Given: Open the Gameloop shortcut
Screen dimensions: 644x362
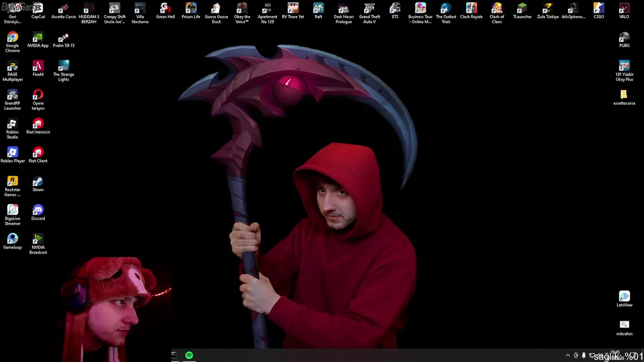Looking at the screenshot, I should click(x=13, y=242).
